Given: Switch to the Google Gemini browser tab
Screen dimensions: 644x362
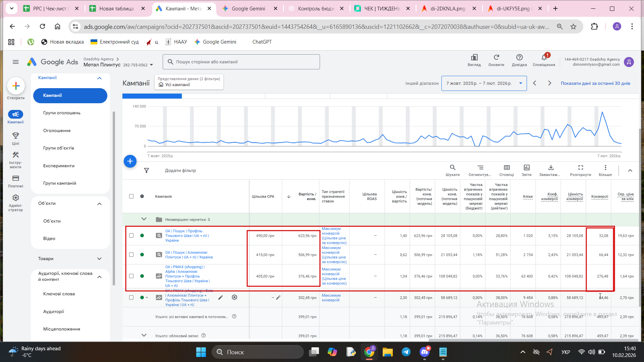Looking at the screenshot, I should tap(248, 8).
